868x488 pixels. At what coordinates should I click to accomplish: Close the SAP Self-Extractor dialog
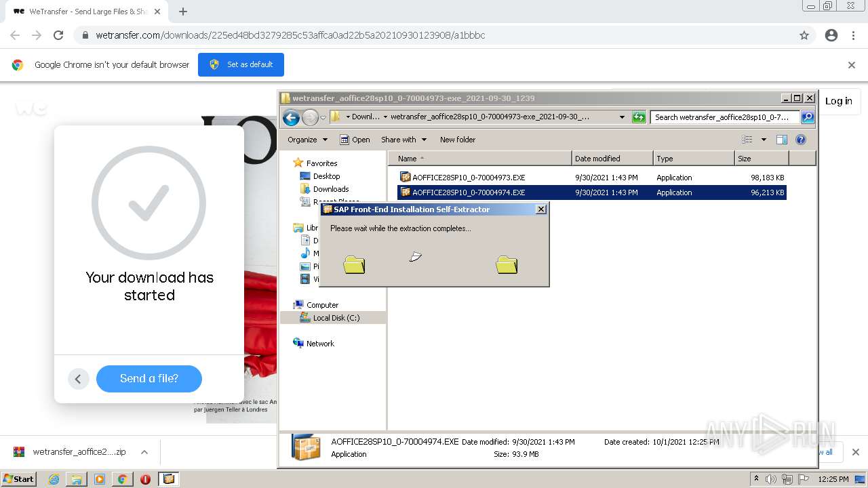pyautogui.click(x=540, y=209)
